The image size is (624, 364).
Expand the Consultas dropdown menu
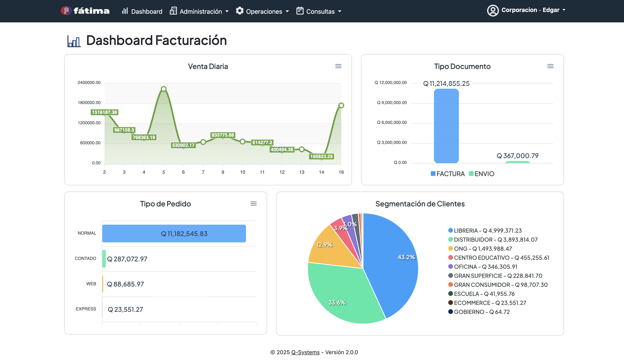click(319, 11)
